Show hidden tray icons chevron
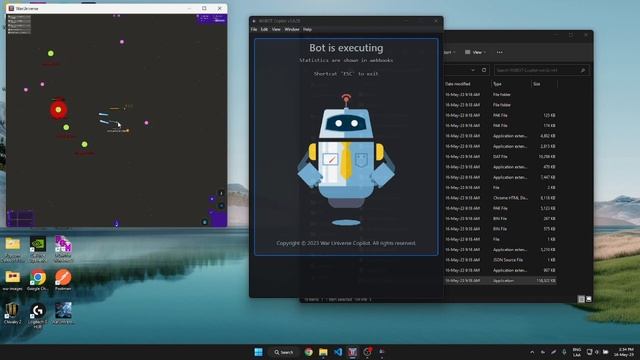640x360 pixels. click(x=532, y=352)
